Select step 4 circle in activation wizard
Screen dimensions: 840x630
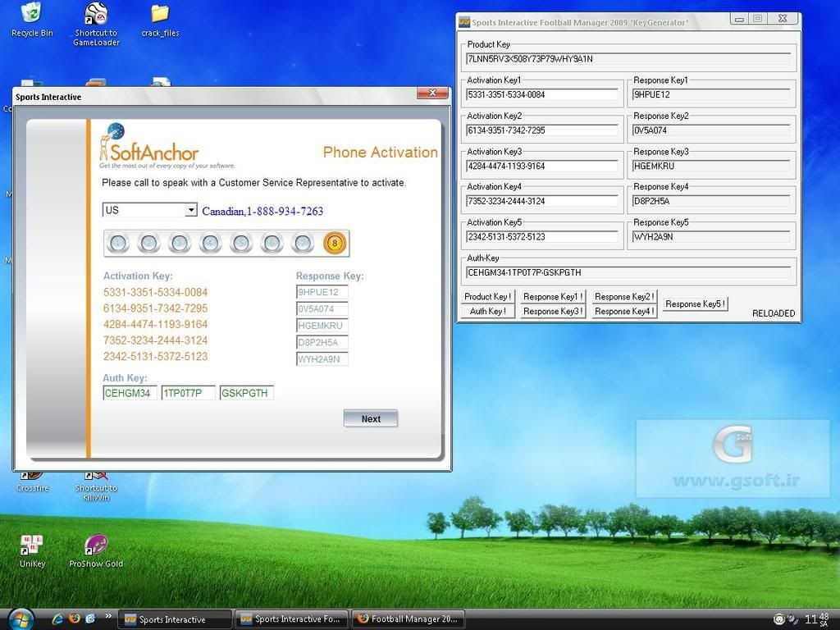pyautogui.click(x=211, y=243)
